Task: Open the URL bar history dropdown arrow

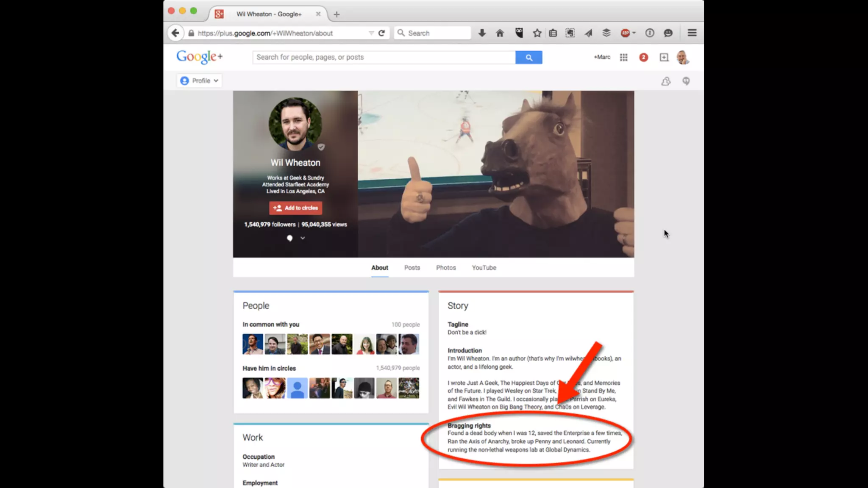Action: click(x=371, y=33)
